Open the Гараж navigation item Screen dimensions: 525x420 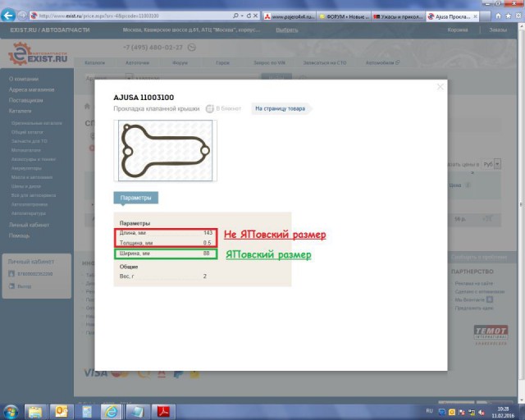(x=222, y=62)
